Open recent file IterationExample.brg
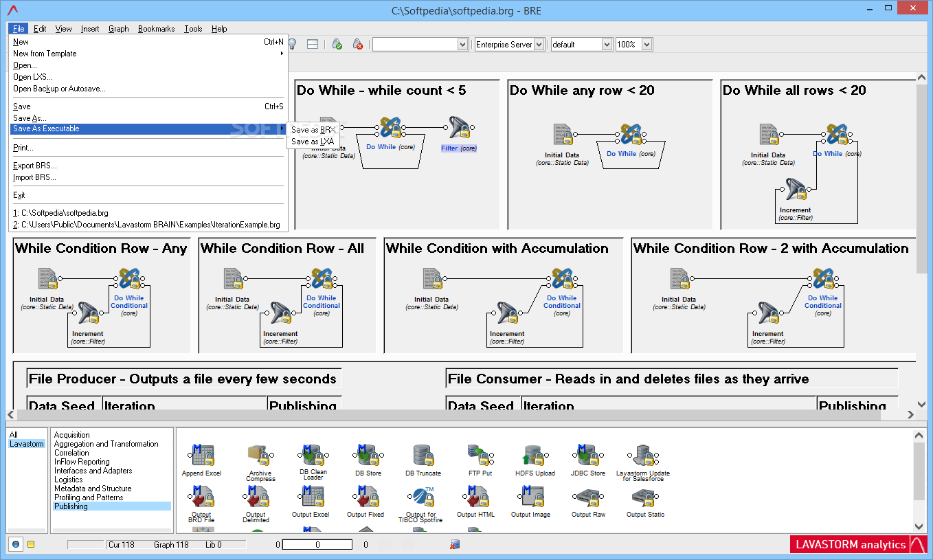Image resolution: width=933 pixels, height=560 pixels. (148, 225)
